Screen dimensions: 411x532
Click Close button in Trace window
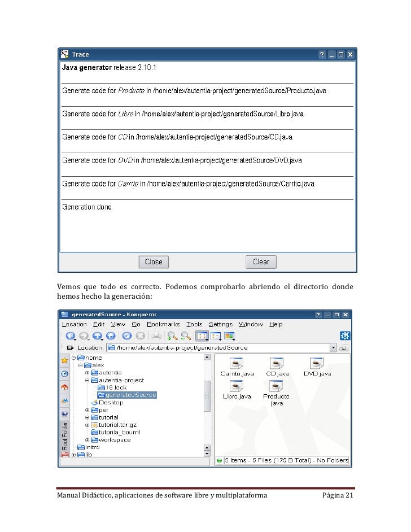(x=154, y=262)
